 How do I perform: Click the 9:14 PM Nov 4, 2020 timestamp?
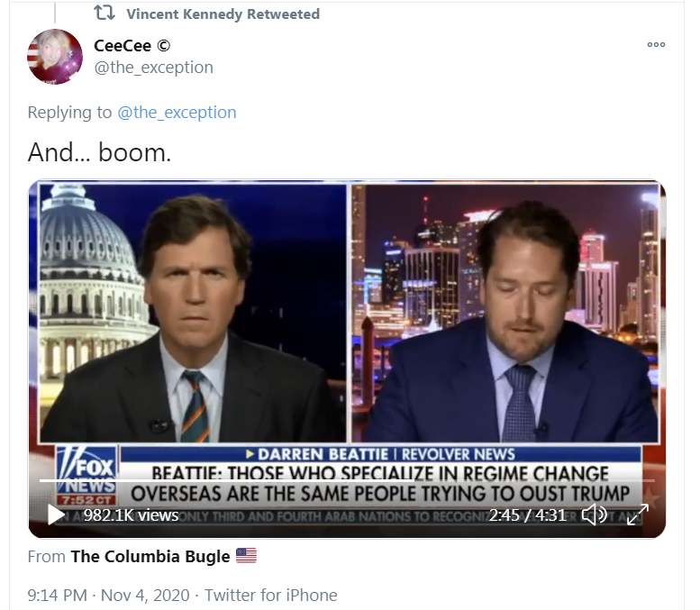tap(108, 596)
